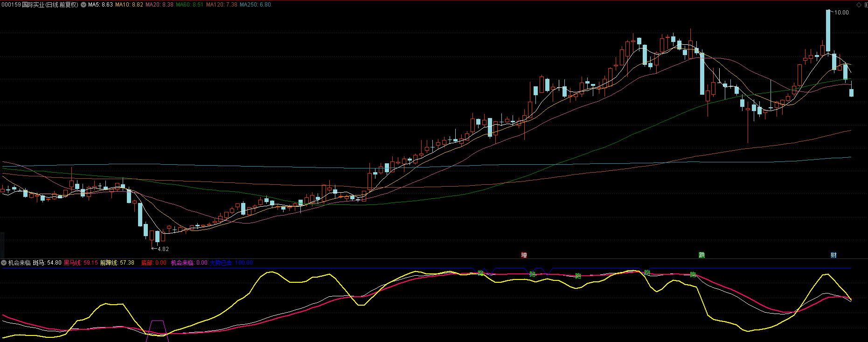Click the MA60: 8.51 label

coord(189,5)
